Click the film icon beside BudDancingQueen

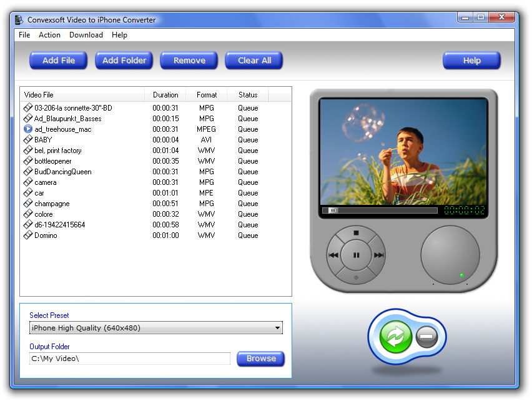pyautogui.click(x=28, y=171)
